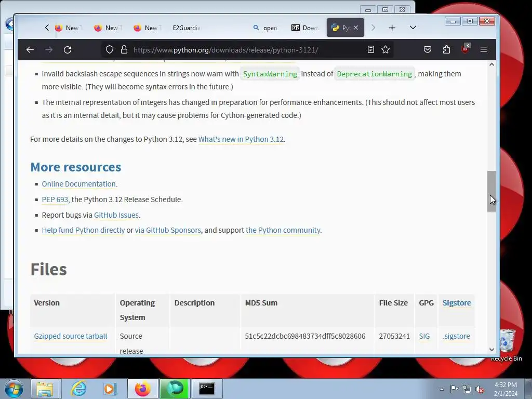The image size is (532, 399).
Task: Open the green taskbar application
Action: coord(175,389)
